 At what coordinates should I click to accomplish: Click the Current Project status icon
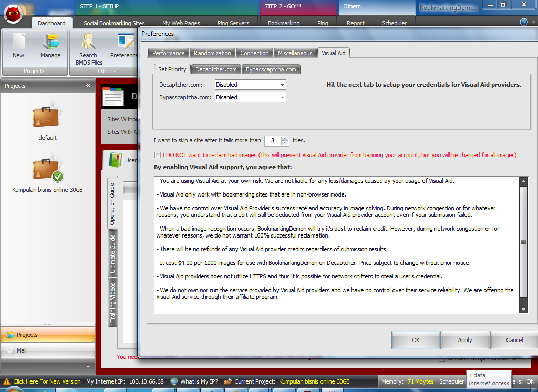pos(227,381)
